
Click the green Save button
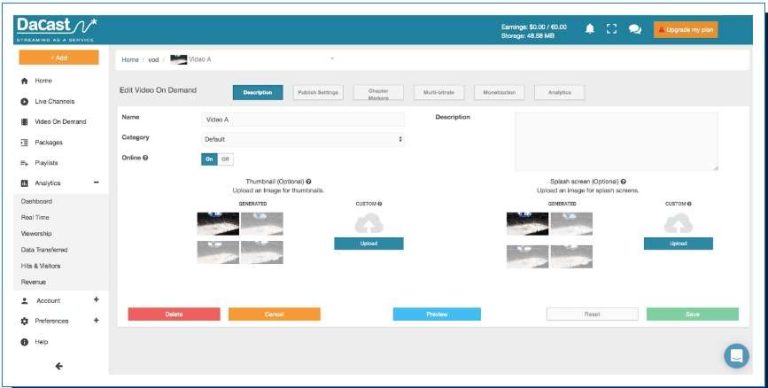point(693,314)
